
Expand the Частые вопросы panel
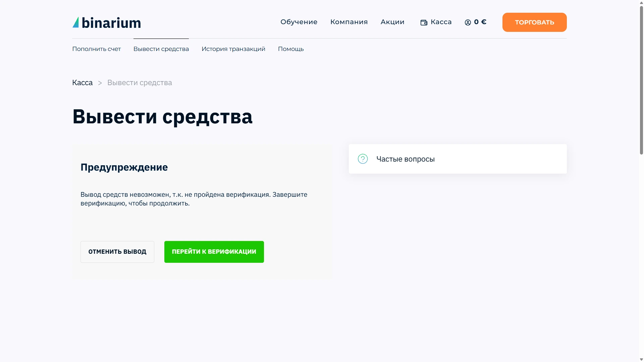click(458, 159)
